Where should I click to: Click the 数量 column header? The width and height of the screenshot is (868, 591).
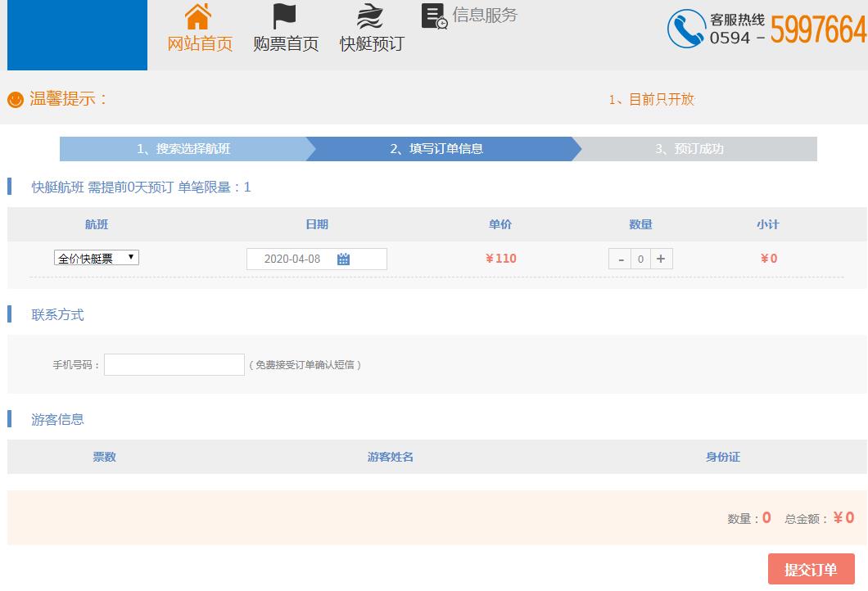click(x=640, y=224)
